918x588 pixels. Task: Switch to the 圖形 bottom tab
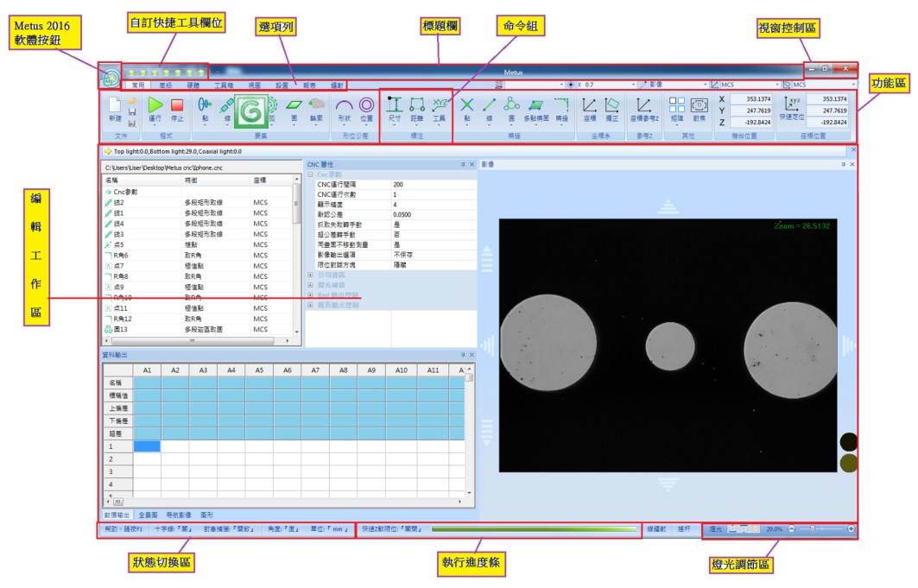click(x=206, y=515)
